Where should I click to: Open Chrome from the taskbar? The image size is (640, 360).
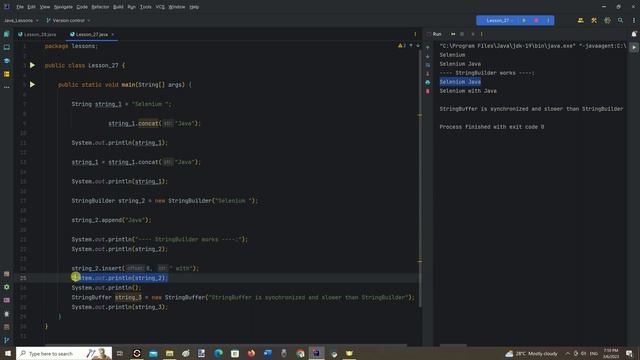tap(300, 353)
